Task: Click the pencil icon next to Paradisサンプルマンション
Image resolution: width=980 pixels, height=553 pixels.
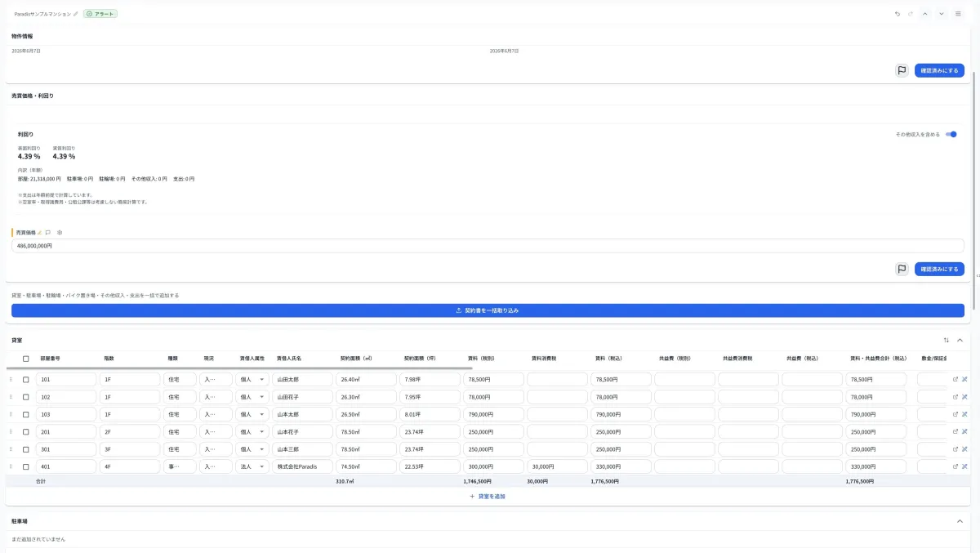Action: pyautogui.click(x=76, y=14)
